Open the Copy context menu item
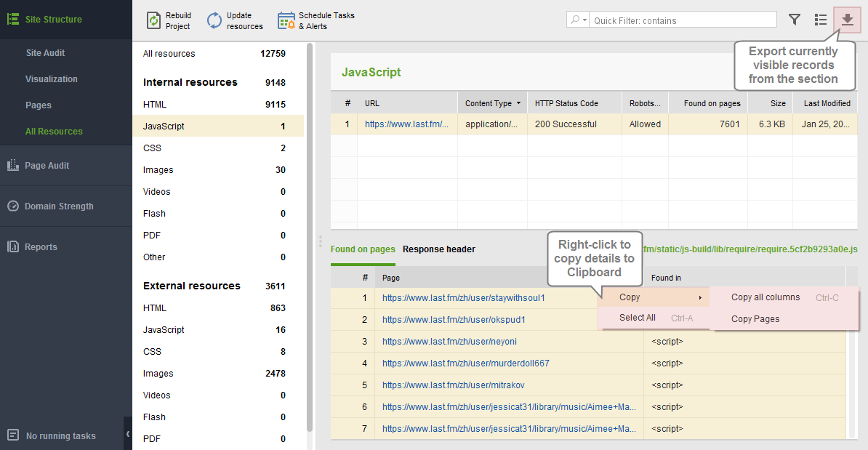 click(x=654, y=297)
